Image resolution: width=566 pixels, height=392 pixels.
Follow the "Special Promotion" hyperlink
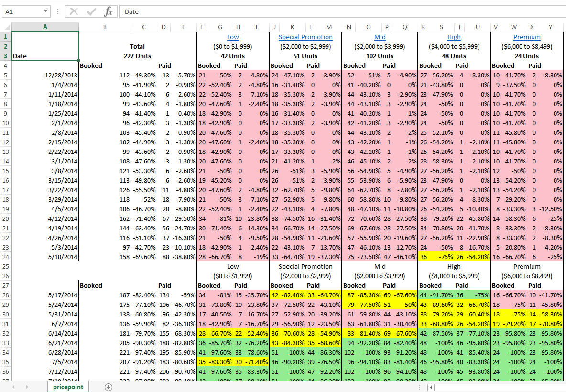pos(305,37)
